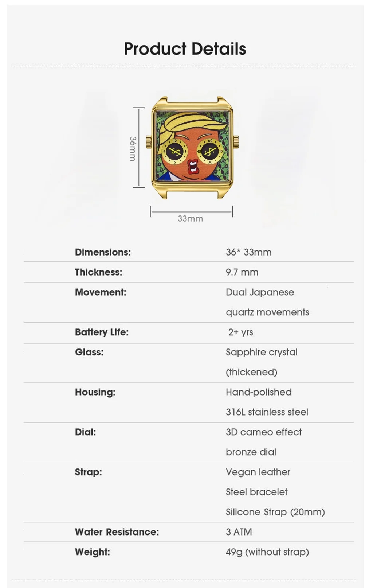Click the 3D cameo effect dial value
The height and width of the screenshot is (588, 373).
[264, 432]
